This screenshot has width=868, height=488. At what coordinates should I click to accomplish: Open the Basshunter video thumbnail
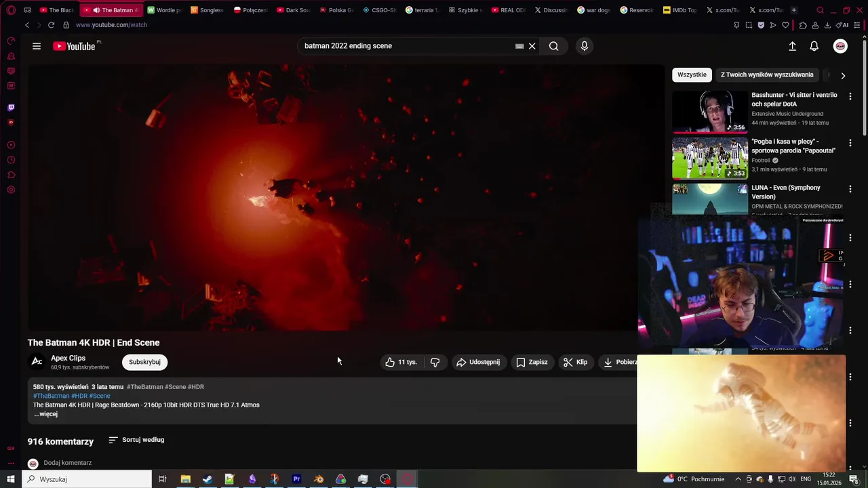(710, 112)
